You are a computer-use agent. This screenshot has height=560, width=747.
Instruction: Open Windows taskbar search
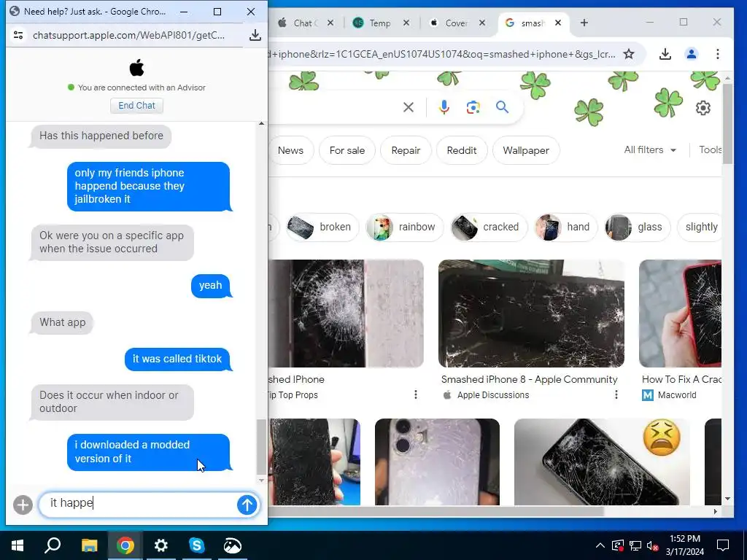[x=53, y=545]
